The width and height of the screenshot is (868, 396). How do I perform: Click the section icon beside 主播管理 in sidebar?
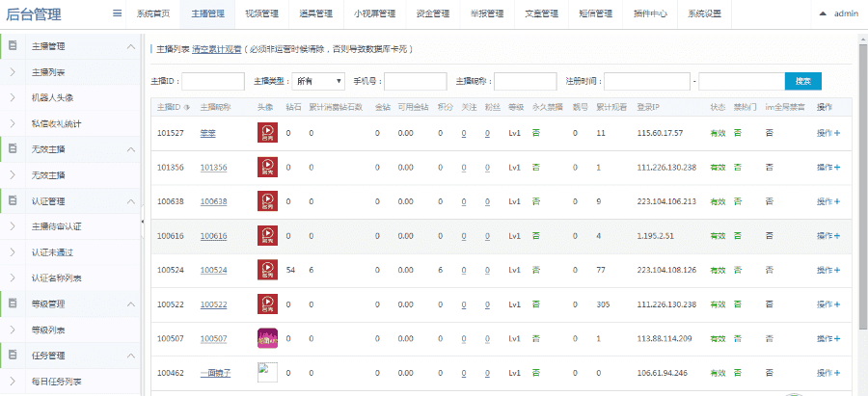coord(13,46)
